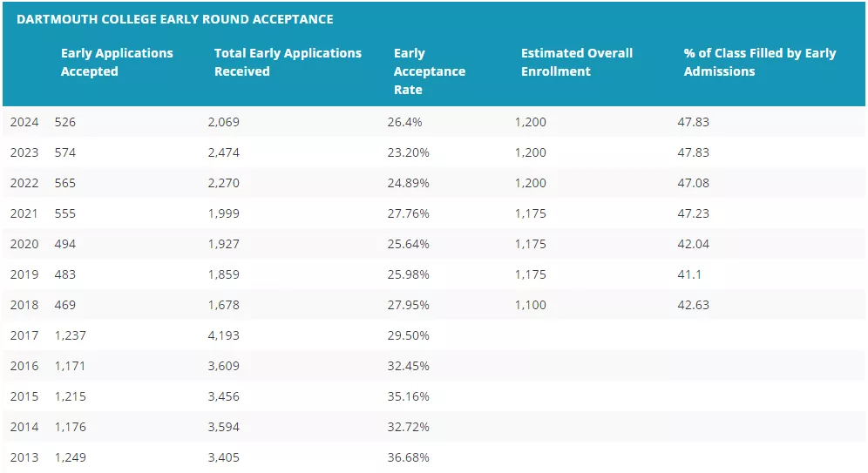Image resolution: width=868 pixels, height=473 pixels.
Task: Select the 42.04 class filled cell
Action: tap(693, 244)
